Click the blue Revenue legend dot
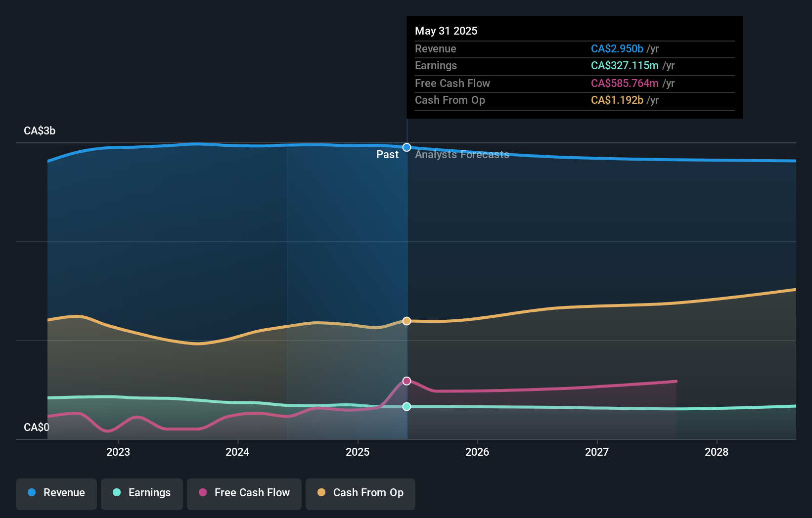This screenshot has width=812, height=518. point(32,493)
